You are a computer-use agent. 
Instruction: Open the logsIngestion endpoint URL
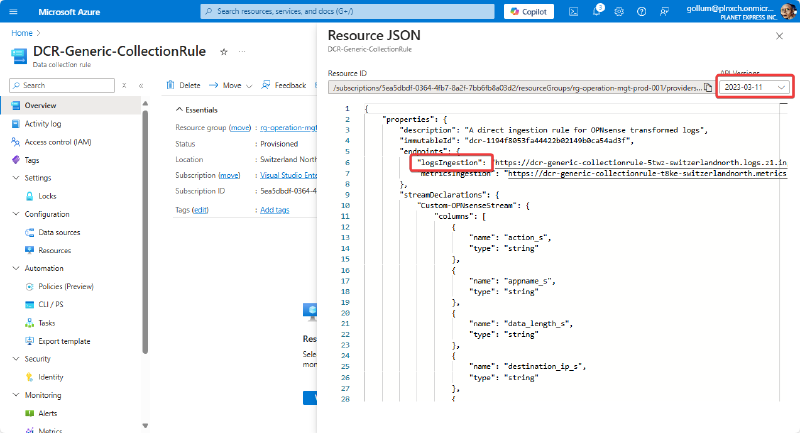640,163
